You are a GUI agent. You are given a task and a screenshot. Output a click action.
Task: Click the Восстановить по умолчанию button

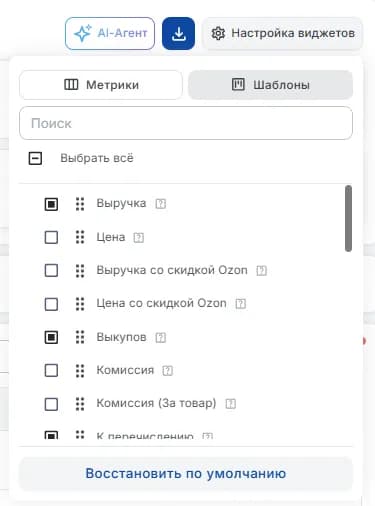coord(186,474)
